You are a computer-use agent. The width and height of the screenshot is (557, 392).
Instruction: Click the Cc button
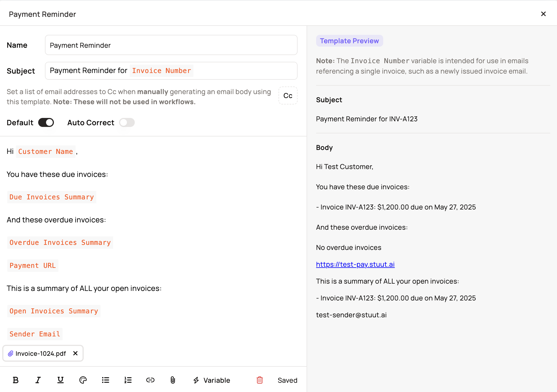288,96
